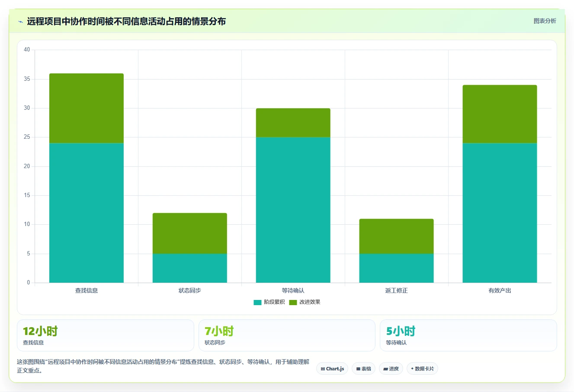Click the teal 阶段累积 legend swatch
This screenshot has height=392, width=574.
(x=257, y=302)
